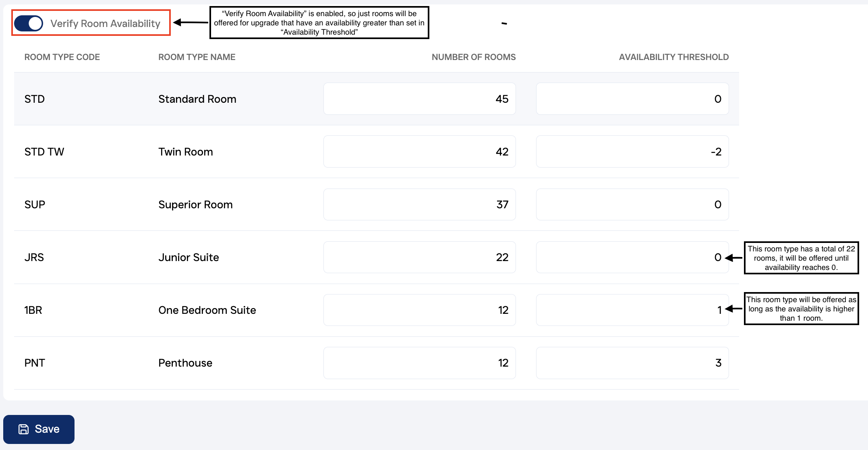868x450 pixels.
Task: Click Junior Suite number of rooms input
Action: click(x=419, y=257)
